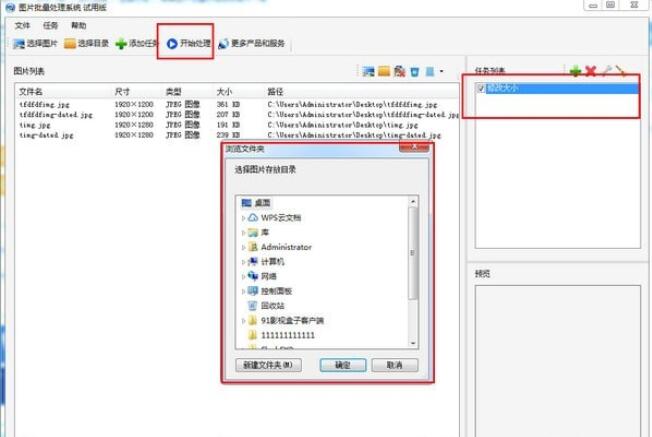Click the 239 KB size cell
This screenshot has height=437, width=652.
[x=228, y=135]
